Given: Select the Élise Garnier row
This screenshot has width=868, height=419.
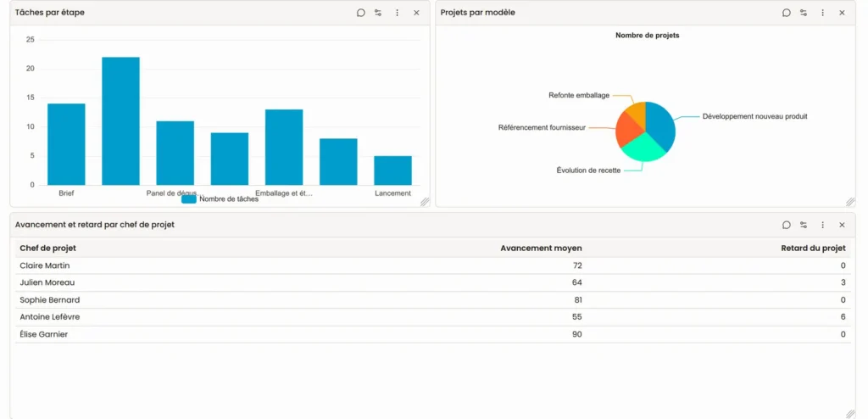Looking at the screenshot, I should pos(433,334).
